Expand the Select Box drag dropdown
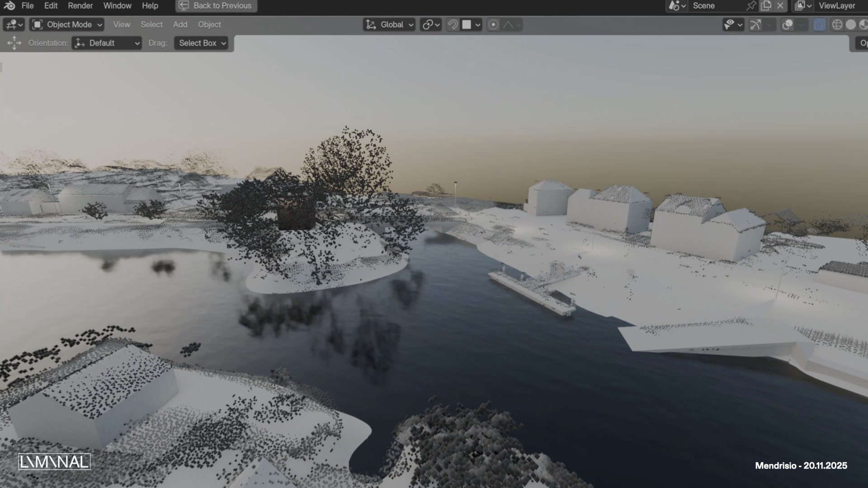This screenshot has width=868, height=488. pyautogui.click(x=201, y=43)
